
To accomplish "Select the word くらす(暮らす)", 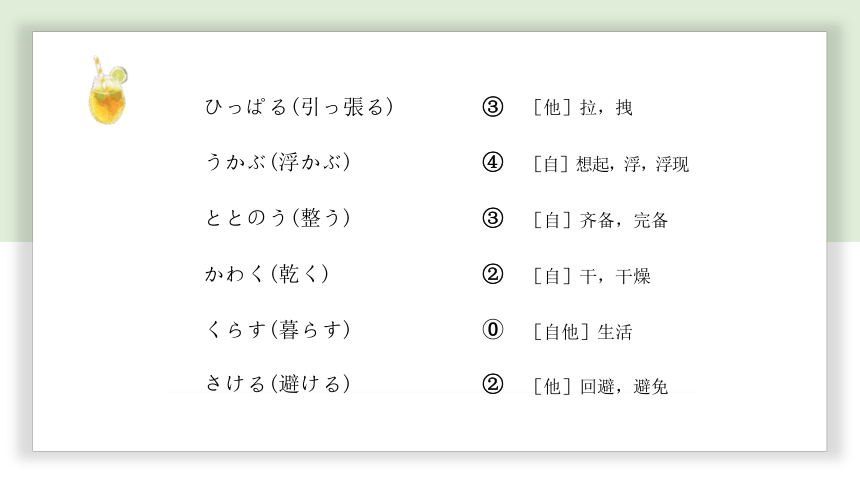I will coord(278,329).
